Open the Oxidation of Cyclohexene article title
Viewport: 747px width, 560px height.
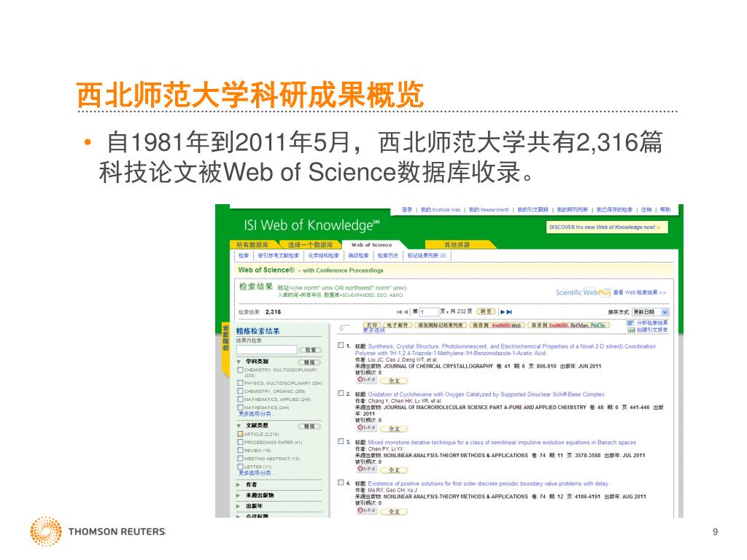(486, 394)
